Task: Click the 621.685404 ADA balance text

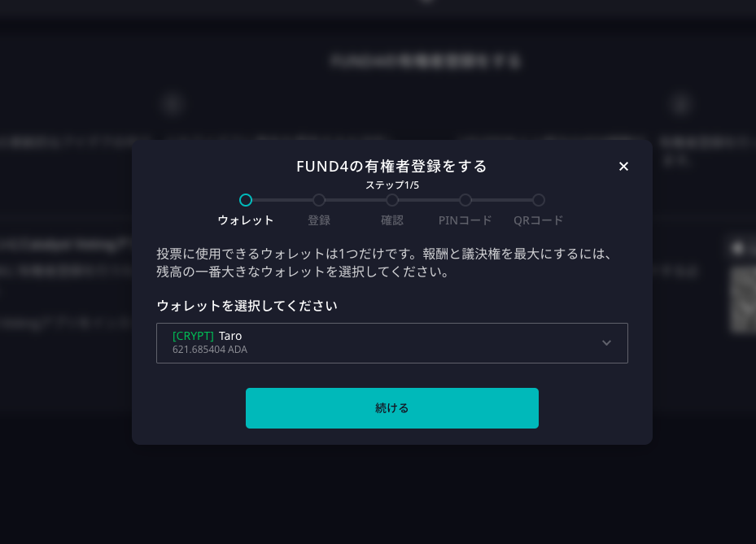Action: pos(210,350)
